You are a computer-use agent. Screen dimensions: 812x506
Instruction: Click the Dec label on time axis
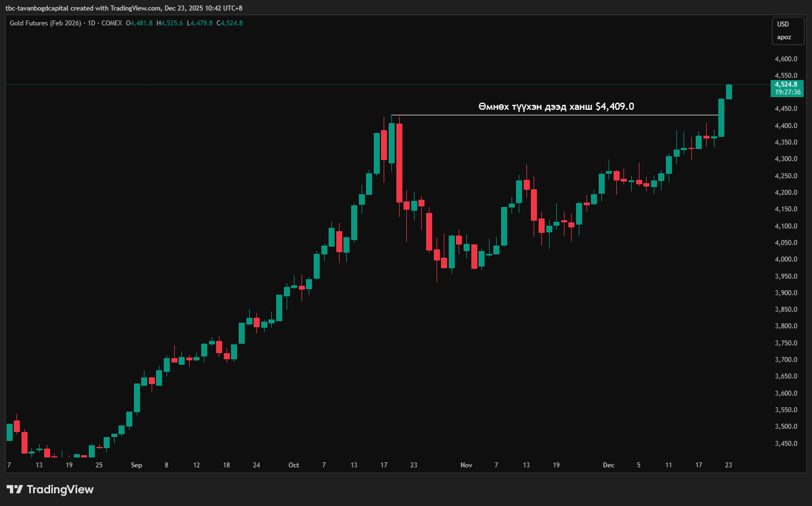(609, 465)
